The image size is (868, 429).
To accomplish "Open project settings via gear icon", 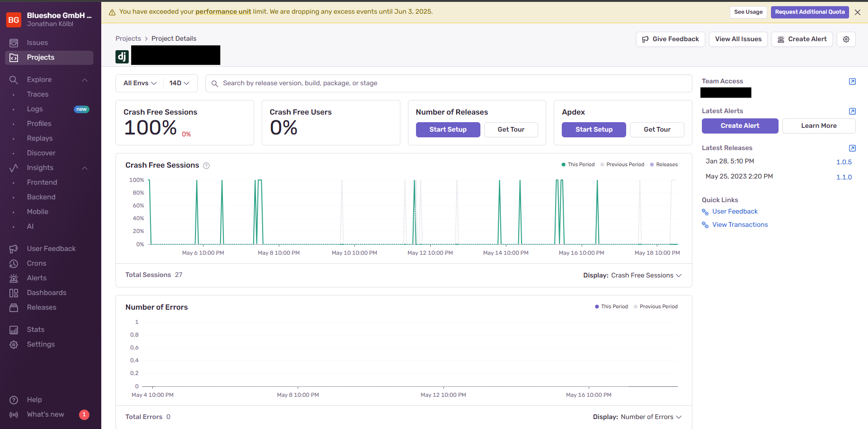I will [x=846, y=39].
